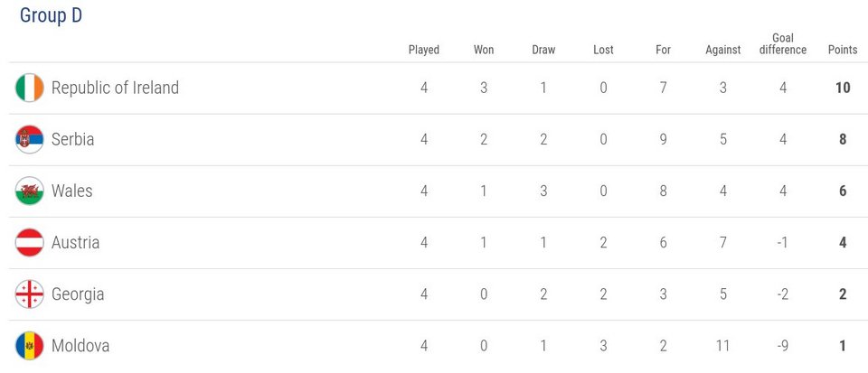This screenshot has width=868, height=373.
Task: Open the Republic of Ireland team link
Action: [115, 88]
